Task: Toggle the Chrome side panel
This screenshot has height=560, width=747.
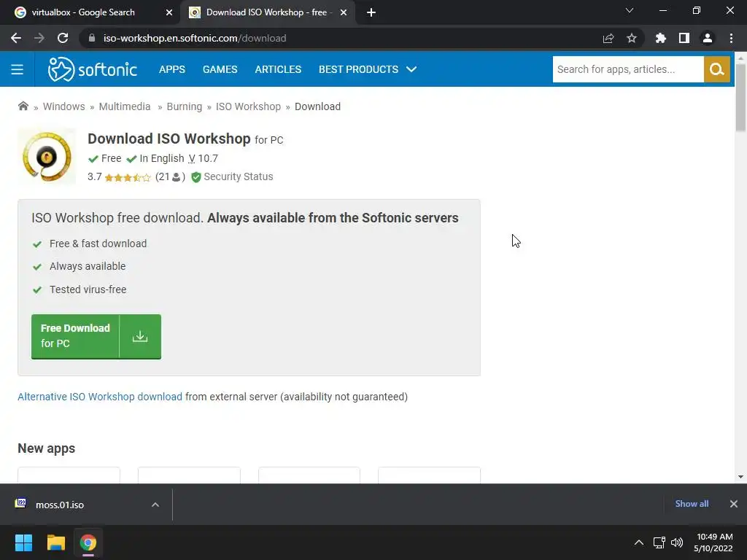Action: click(684, 38)
